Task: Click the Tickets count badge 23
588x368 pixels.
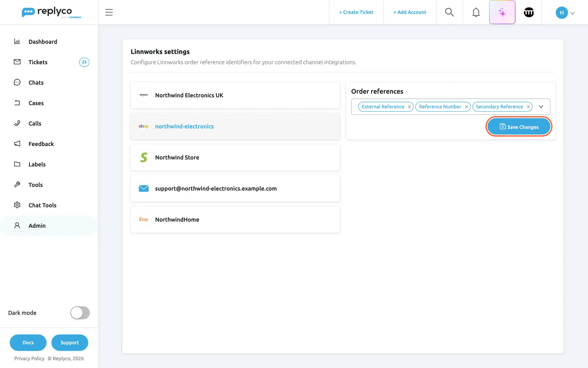Action: click(84, 62)
